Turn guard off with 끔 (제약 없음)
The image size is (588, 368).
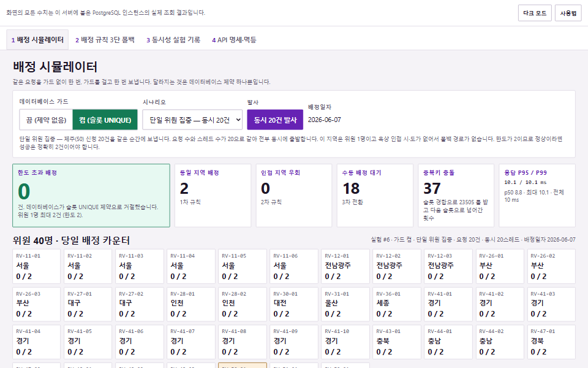[46, 120]
